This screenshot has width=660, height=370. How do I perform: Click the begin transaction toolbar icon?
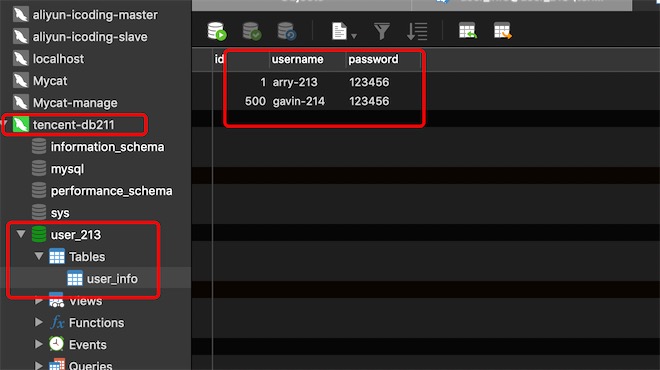click(x=217, y=31)
